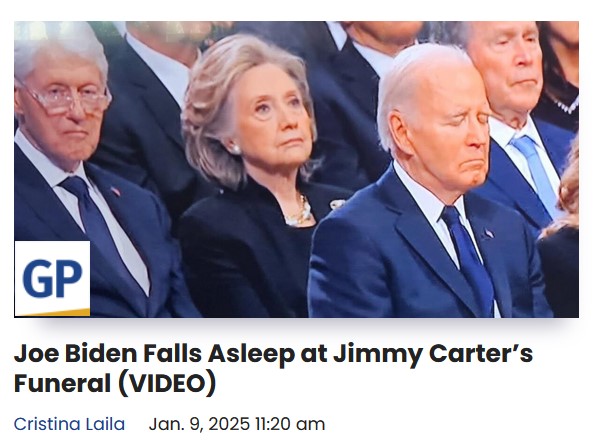Open the 'Joe Biden Falls Asleep' headline
This screenshot has height=448, width=606.
[273, 368]
